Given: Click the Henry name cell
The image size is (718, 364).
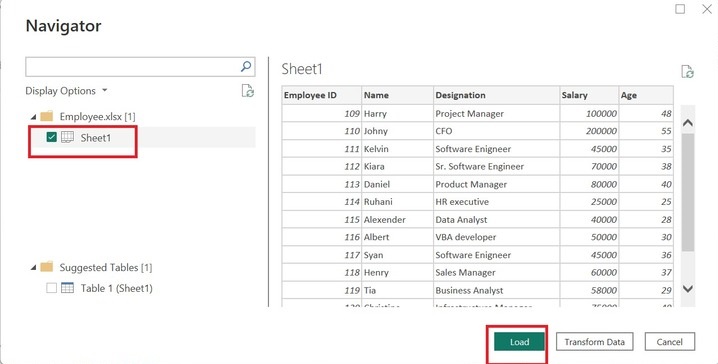Looking at the screenshot, I should click(397, 272).
